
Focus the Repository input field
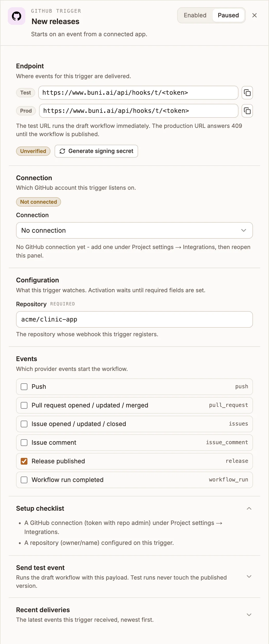point(134,319)
